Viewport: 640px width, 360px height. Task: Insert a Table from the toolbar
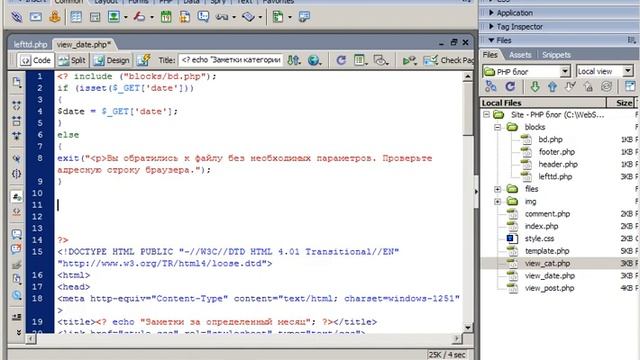coord(76,17)
